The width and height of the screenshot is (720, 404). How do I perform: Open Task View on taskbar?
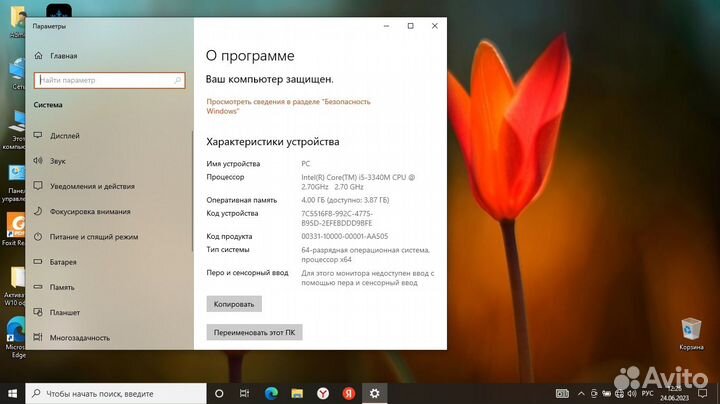[x=244, y=393]
